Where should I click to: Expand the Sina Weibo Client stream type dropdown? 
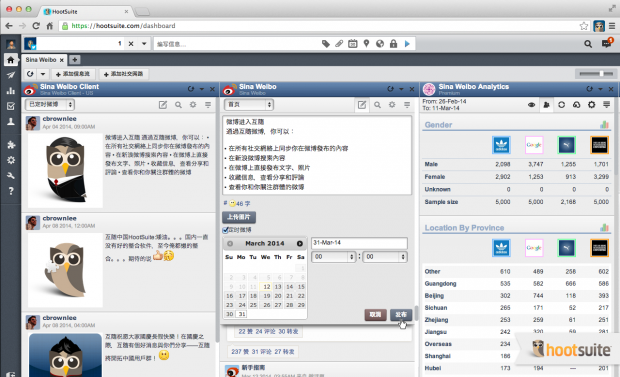tap(50, 104)
